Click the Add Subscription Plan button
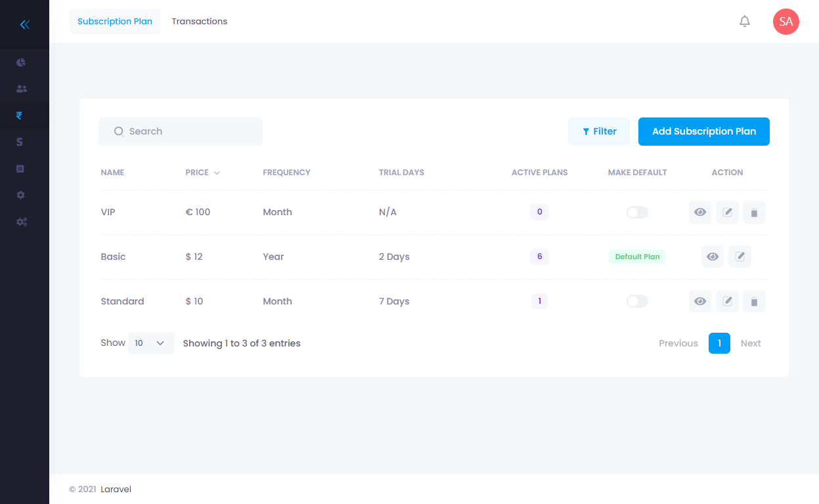Viewport: 819px width, 504px height. pyautogui.click(x=703, y=131)
